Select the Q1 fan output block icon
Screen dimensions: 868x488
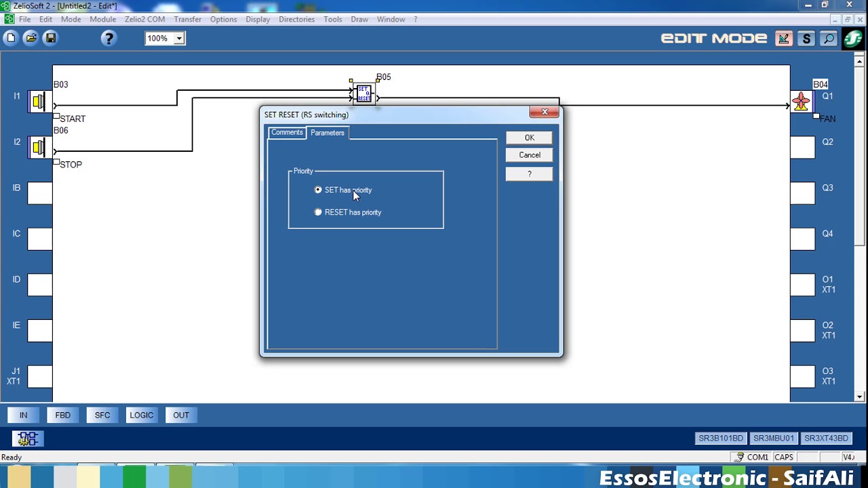click(802, 102)
